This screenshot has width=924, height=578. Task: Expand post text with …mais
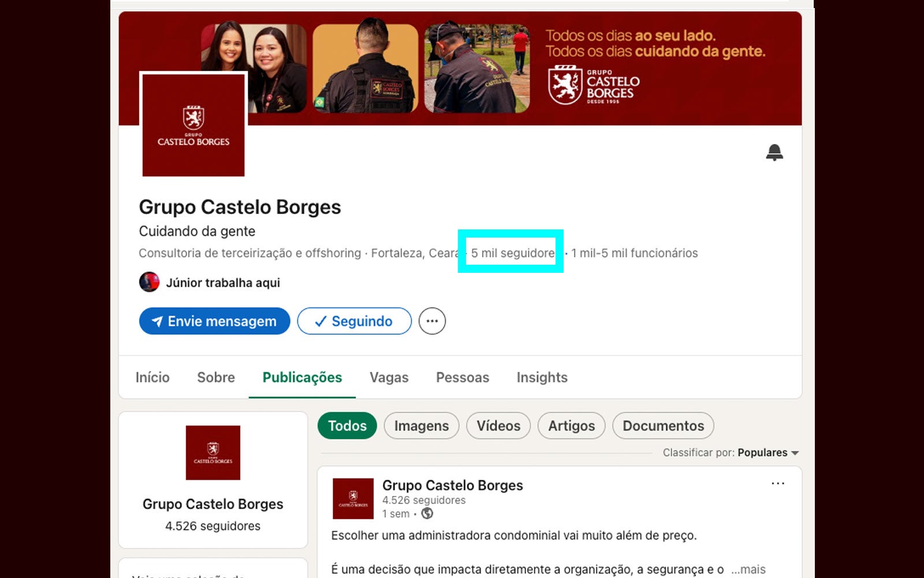[x=748, y=569]
